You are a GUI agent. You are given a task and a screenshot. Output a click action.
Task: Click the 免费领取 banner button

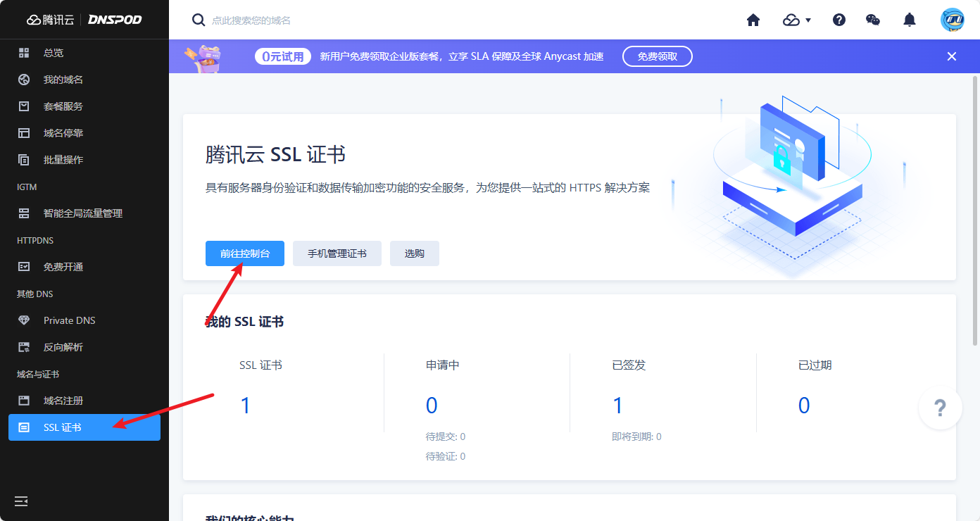658,56
